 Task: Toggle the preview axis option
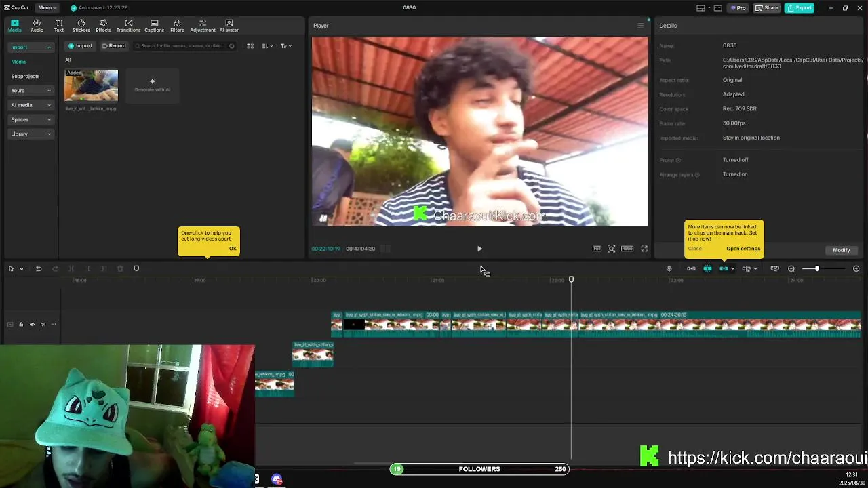pyautogui.click(x=746, y=269)
